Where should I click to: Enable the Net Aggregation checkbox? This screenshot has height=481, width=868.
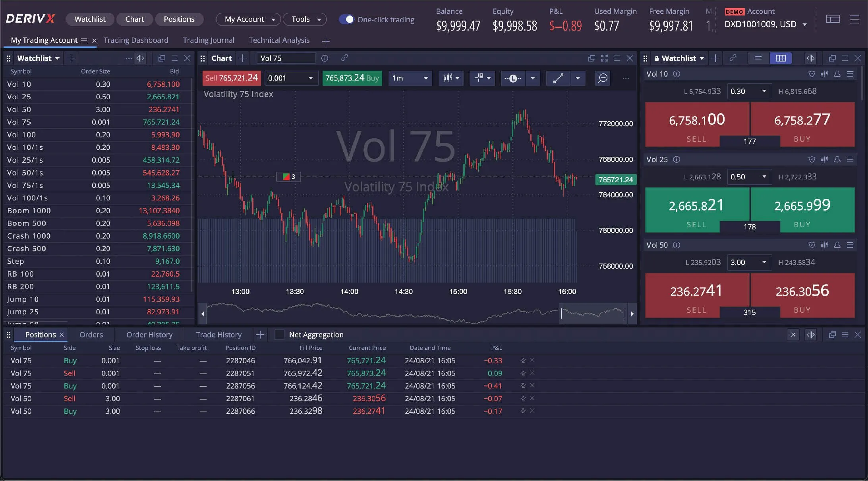point(280,335)
